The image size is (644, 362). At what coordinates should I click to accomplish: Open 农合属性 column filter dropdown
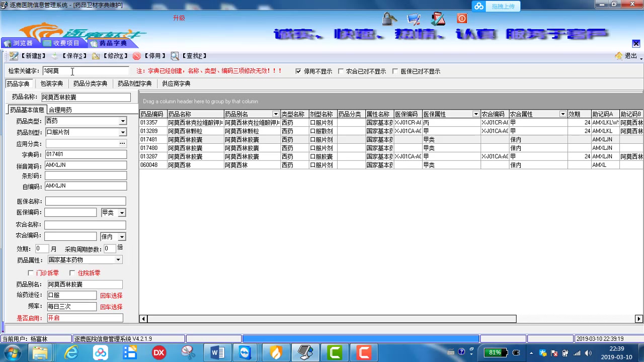tap(562, 114)
